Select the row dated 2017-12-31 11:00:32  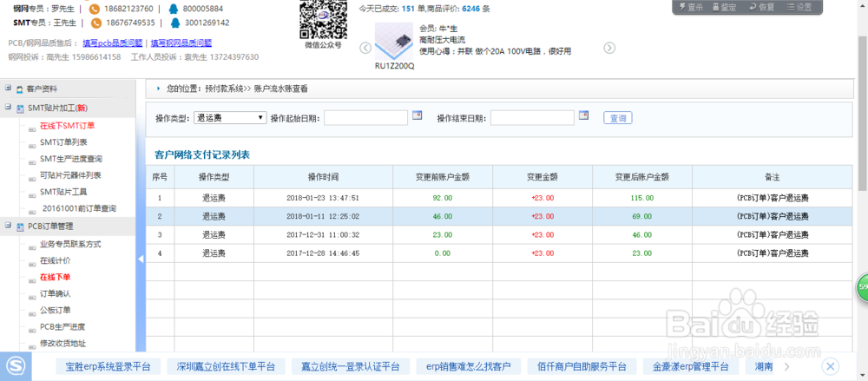tap(499, 235)
